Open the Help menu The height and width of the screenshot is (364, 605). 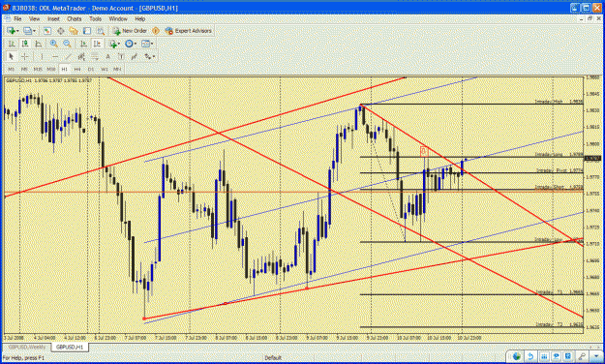click(x=140, y=19)
